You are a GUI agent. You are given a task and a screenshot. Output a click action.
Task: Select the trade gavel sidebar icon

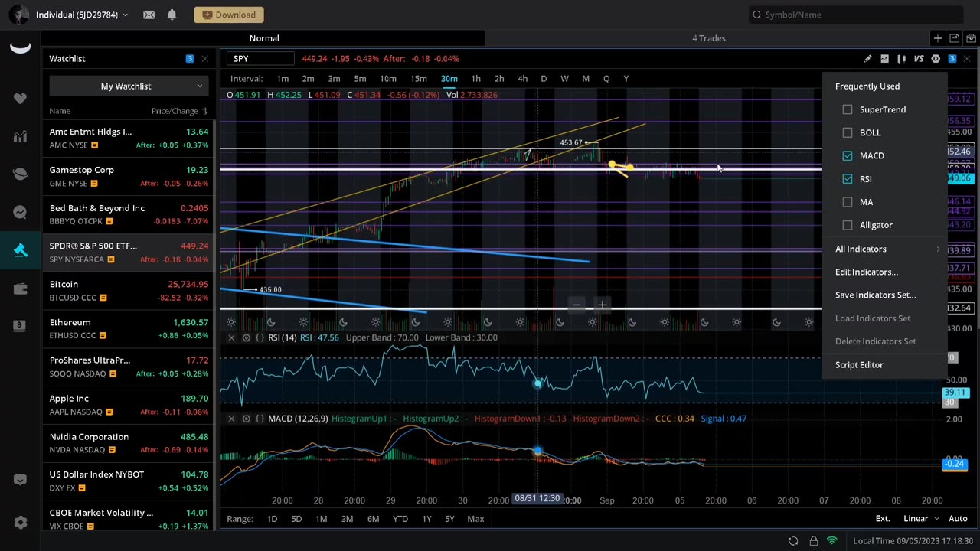[20, 250]
